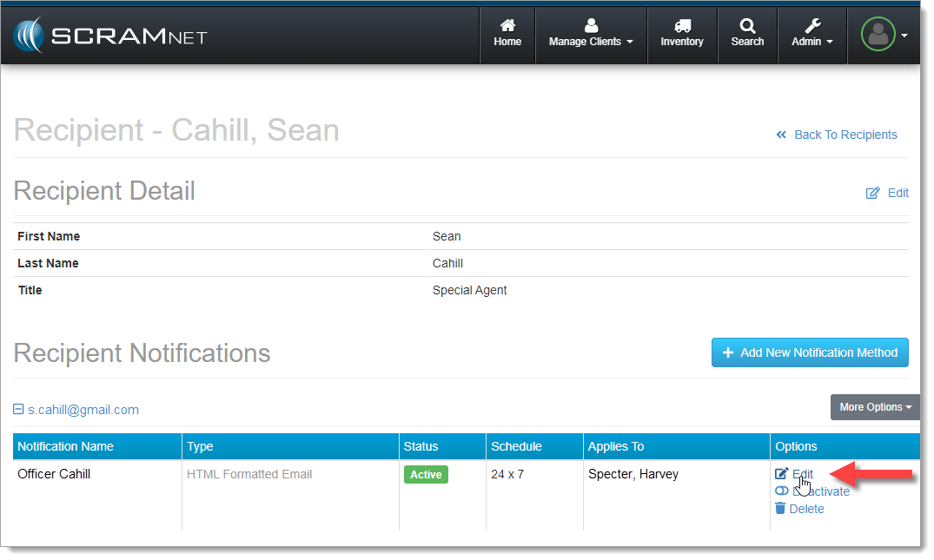Expand the user account caret
934x560 pixels.
coord(904,36)
